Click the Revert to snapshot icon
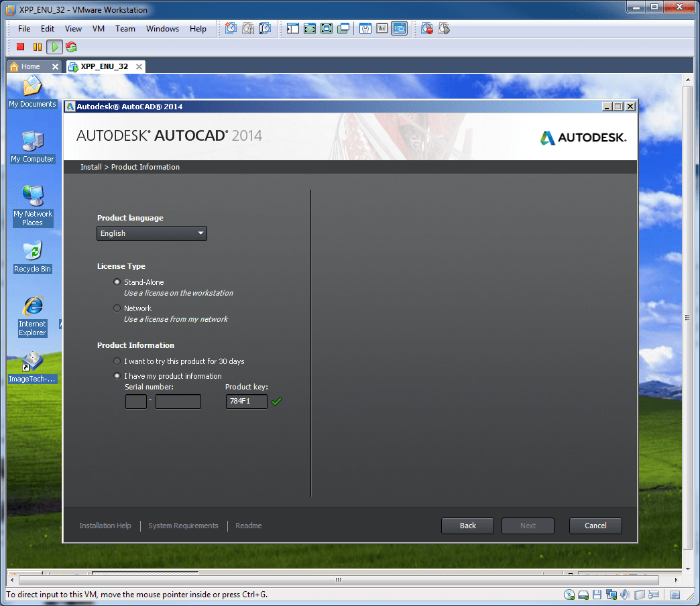This screenshot has width=700, height=606. [248, 29]
